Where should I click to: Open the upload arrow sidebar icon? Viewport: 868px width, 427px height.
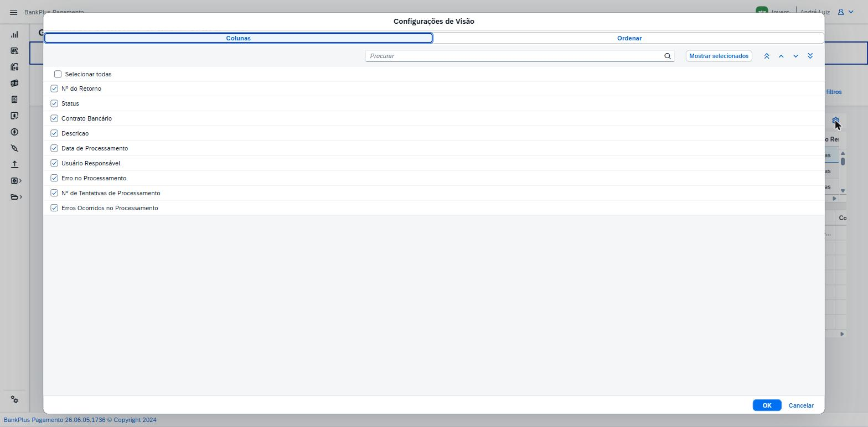pyautogui.click(x=14, y=164)
